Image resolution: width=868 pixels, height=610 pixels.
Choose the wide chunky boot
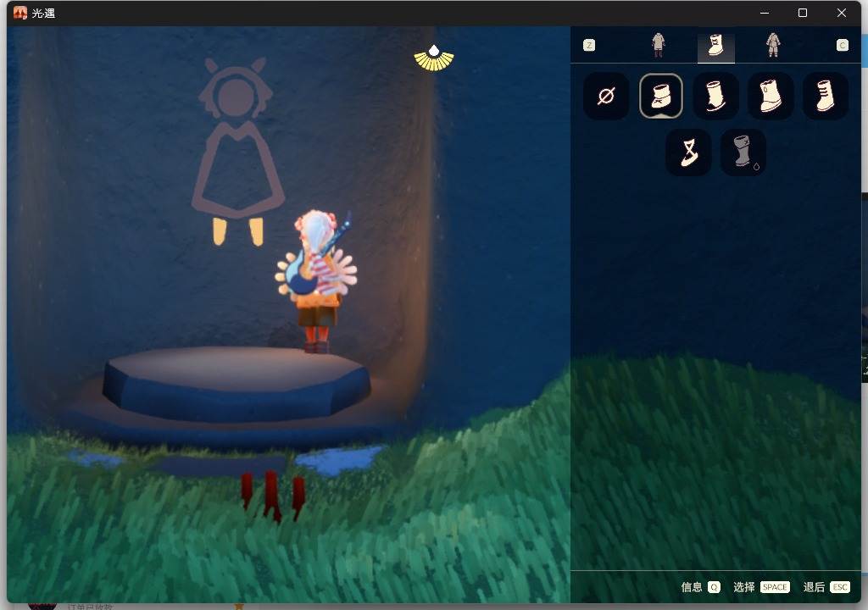click(770, 96)
